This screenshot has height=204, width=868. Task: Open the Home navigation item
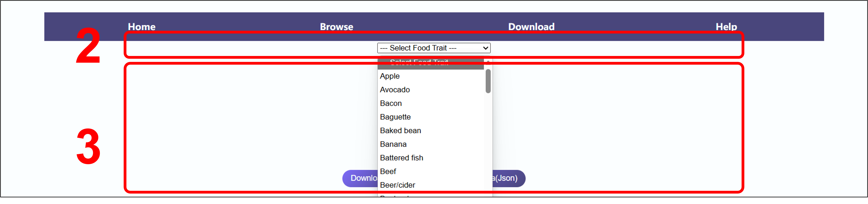142,27
